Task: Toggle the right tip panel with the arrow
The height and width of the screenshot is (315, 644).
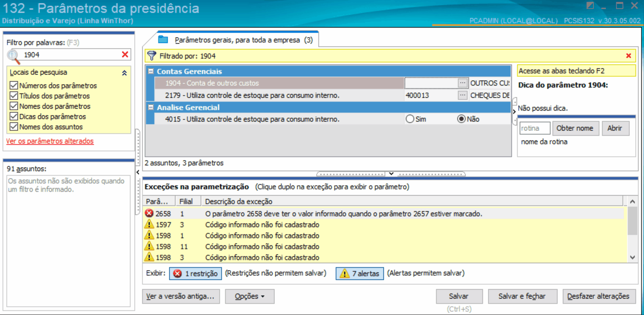Action: 515,111
